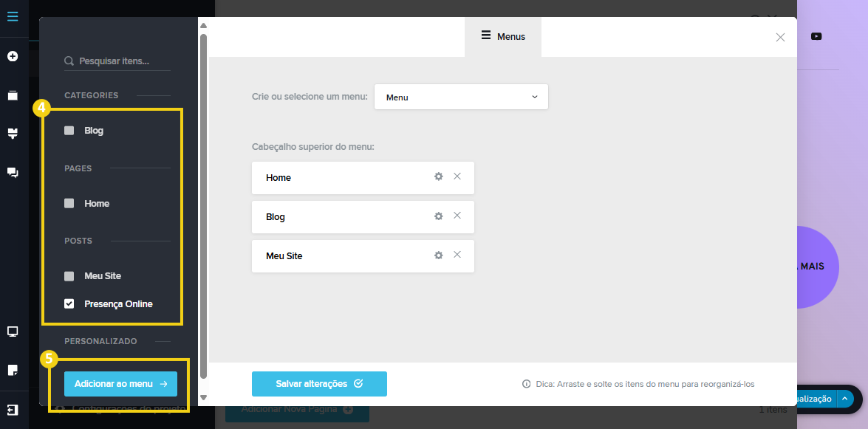Open the hamburger menu in the sidebar
Viewport: 868px width, 429px height.
point(13,16)
